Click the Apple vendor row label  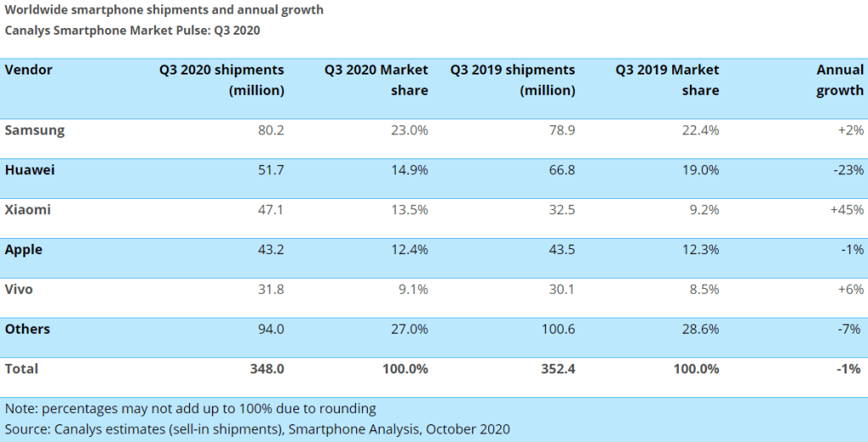pyautogui.click(x=24, y=250)
